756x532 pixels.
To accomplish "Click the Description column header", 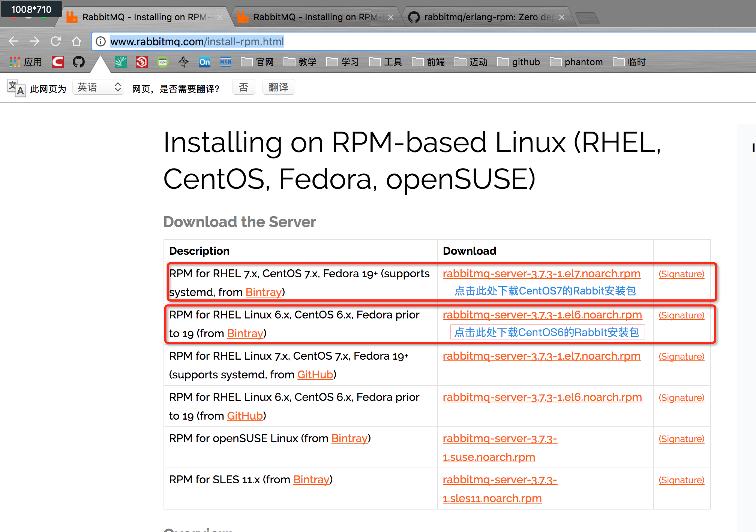I will [199, 251].
